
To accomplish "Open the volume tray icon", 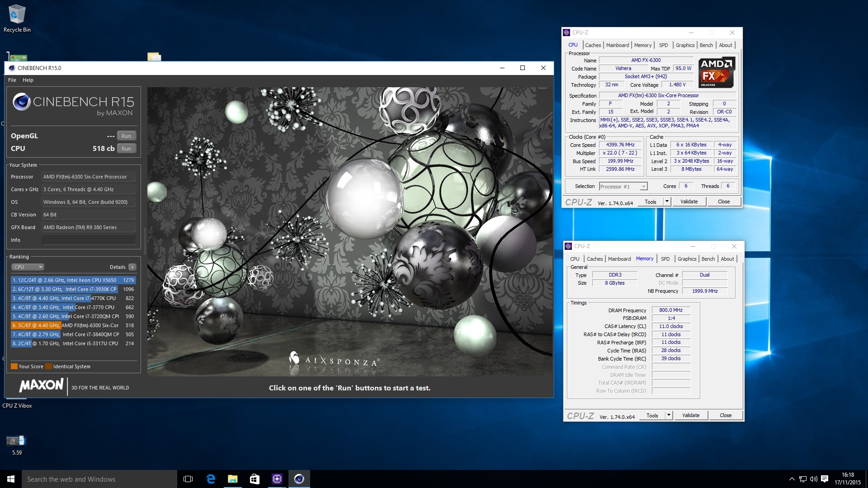I will click(813, 479).
